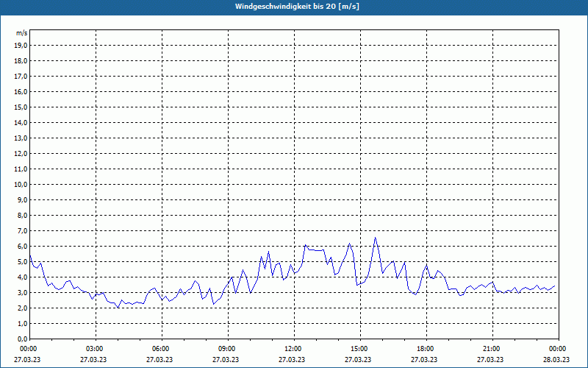Click the "4,0" y-axis value
Screen dimensions: 588x368
(22, 277)
